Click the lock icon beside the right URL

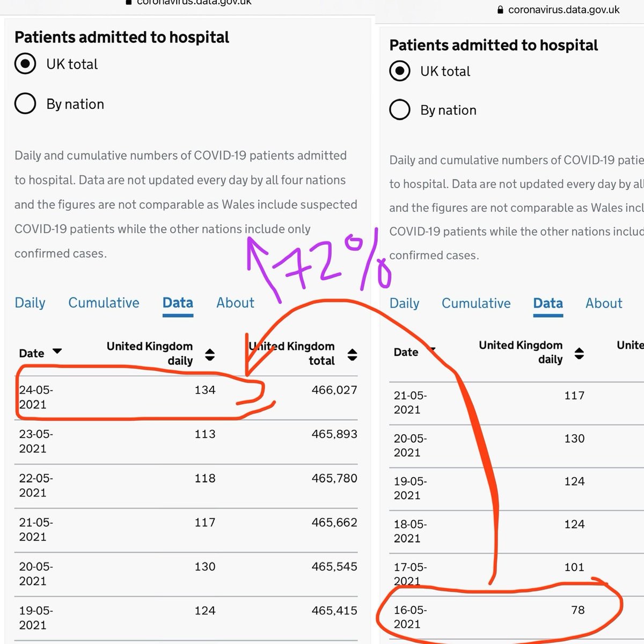point(500,10)
